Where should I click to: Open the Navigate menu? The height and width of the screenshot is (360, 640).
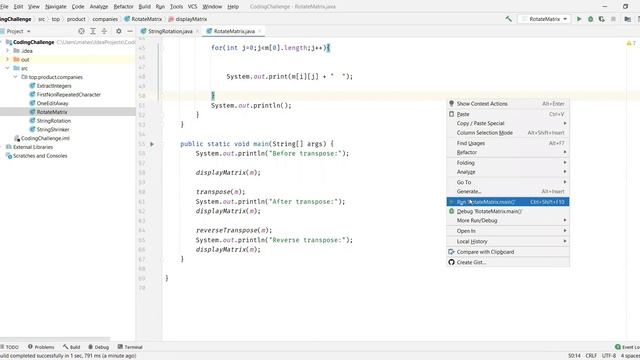[x=56, y=7]
